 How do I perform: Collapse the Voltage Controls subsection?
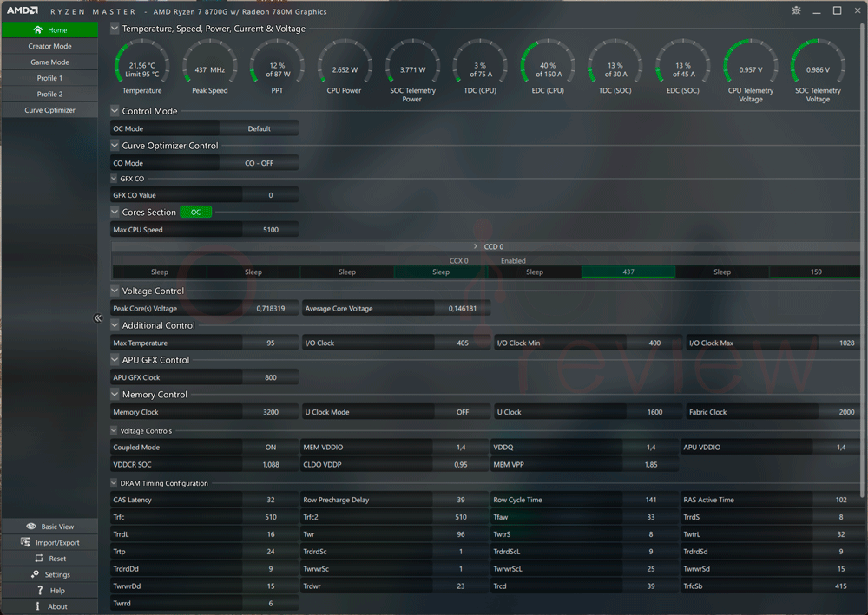click(x=114, y=430)
